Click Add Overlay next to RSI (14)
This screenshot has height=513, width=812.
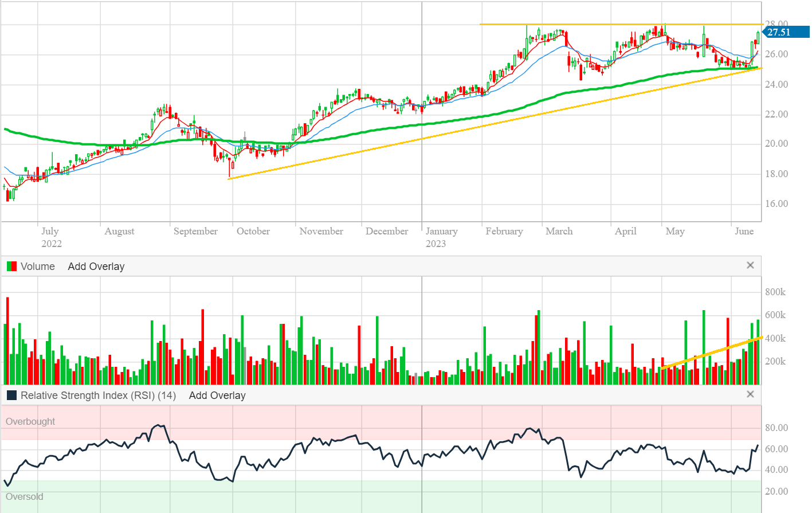coord(217,395)
